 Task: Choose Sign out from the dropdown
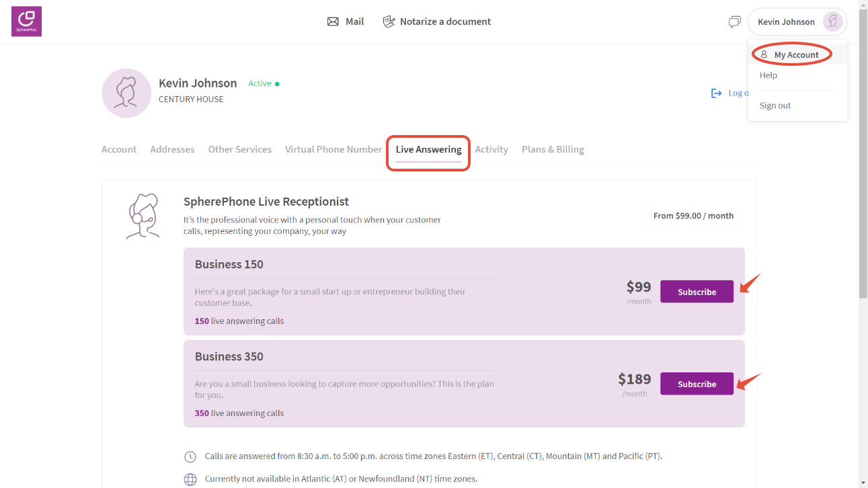click(x=775, y=106)
